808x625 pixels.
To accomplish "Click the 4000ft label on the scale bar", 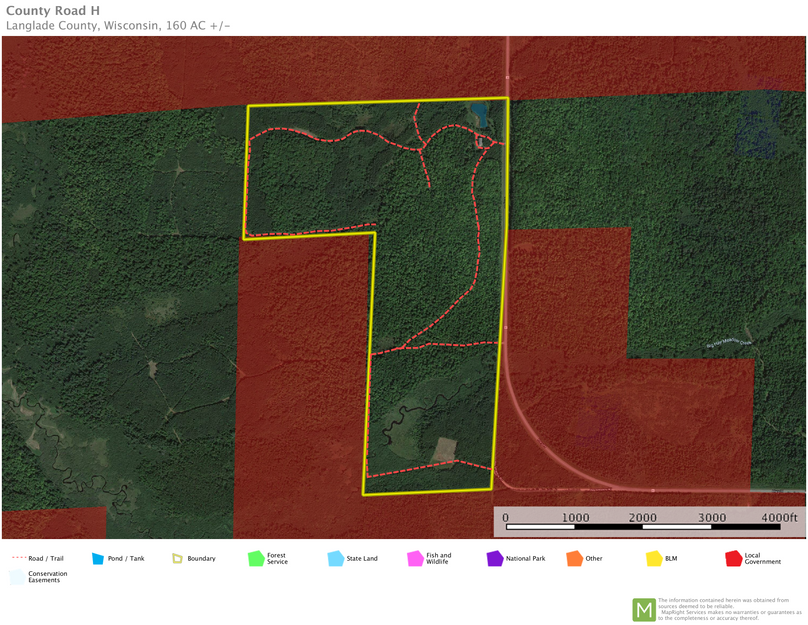I will 778,518.
